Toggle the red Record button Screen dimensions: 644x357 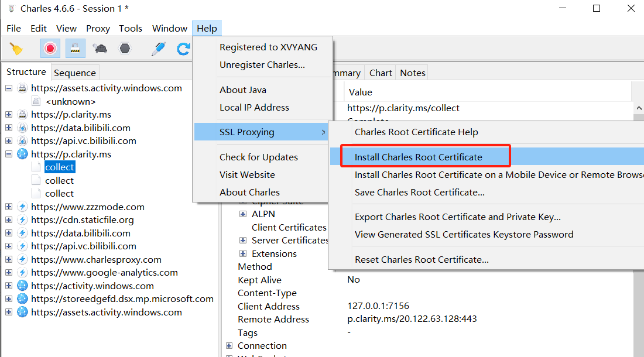50,49
